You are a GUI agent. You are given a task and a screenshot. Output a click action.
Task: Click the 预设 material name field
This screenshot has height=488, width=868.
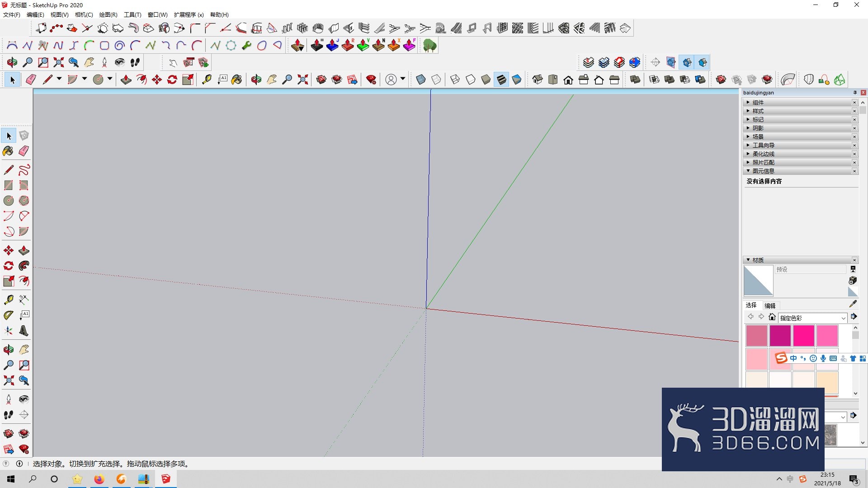coord(810,269)
